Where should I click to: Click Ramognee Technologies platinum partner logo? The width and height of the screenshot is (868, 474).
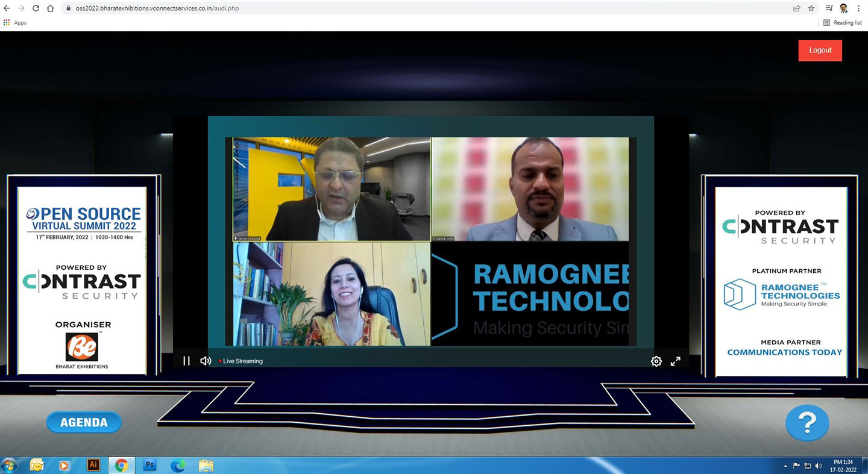782,294
